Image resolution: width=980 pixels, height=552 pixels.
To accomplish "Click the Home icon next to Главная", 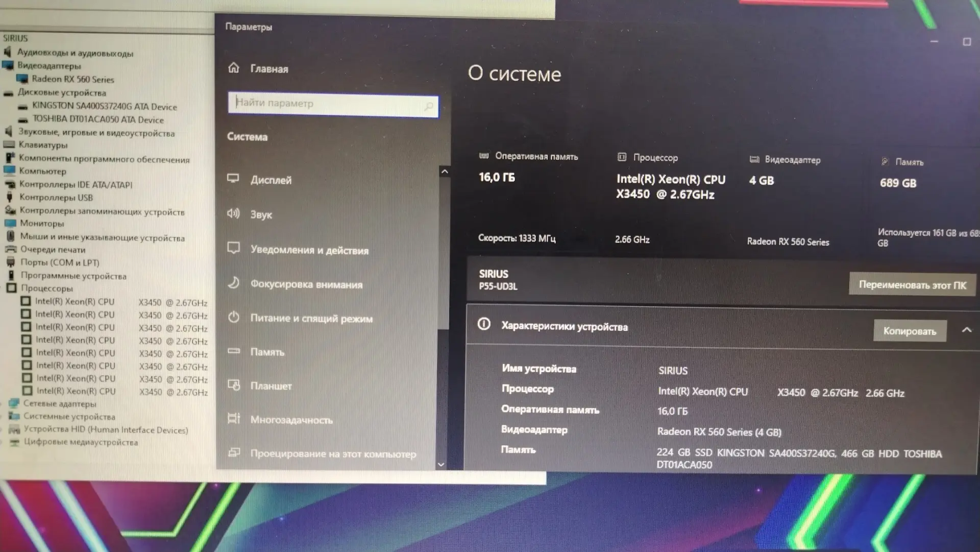I will click(x=234, y=68).
